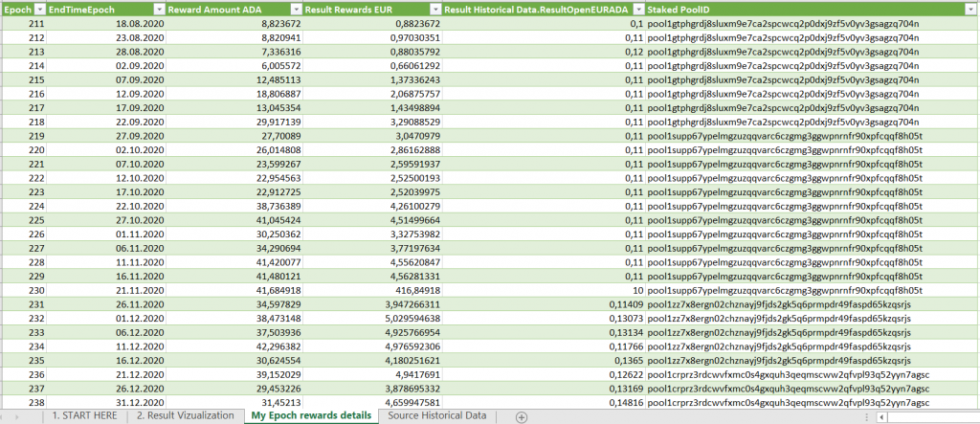Click the Result Rewards EUR header cell
The width and height of the screenshot is (980, 424).
click(372, 10)
